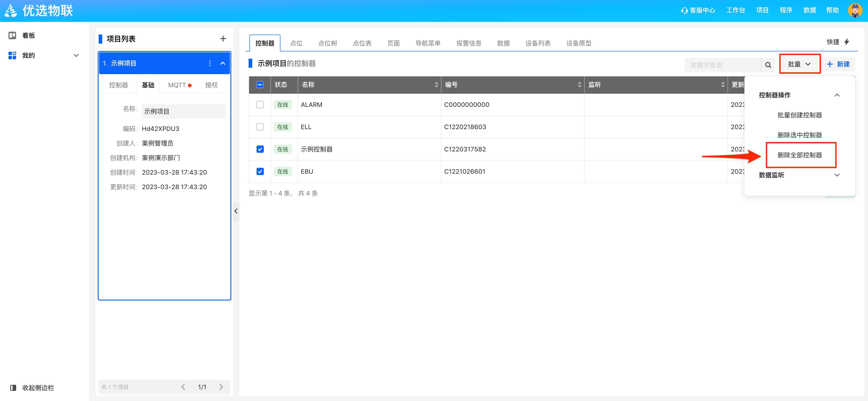Choose 批量创建控制器 menu entry

click(799, 115)
